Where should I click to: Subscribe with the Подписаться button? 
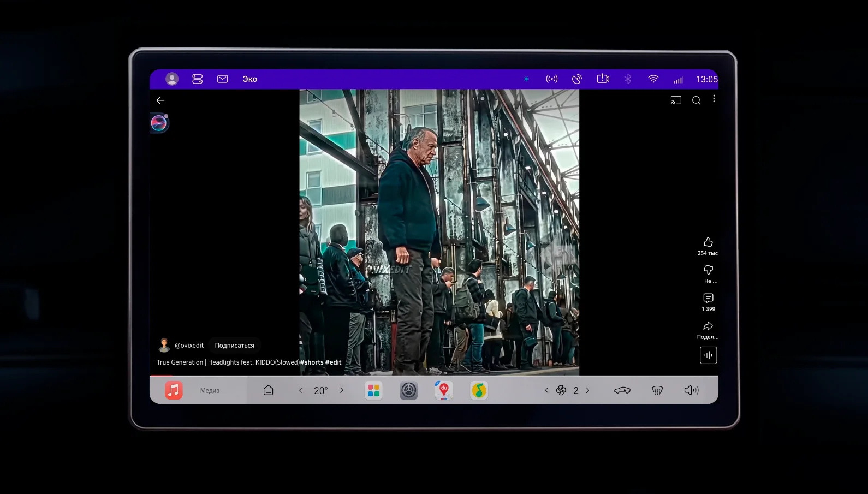click(x=235, y=346)
